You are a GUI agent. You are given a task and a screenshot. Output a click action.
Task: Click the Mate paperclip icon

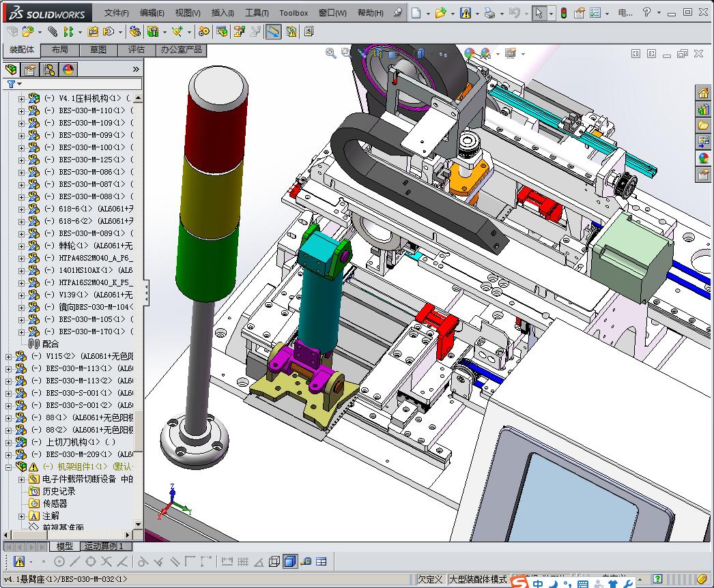pos(53,31)
